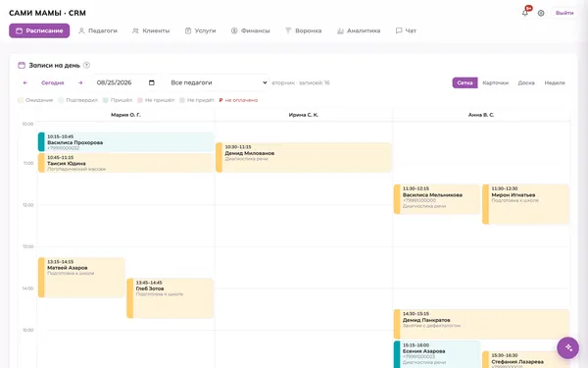The image size is (588, 368).
Task: Click the Выйти logout button
Action: click(x=564, y=13)
